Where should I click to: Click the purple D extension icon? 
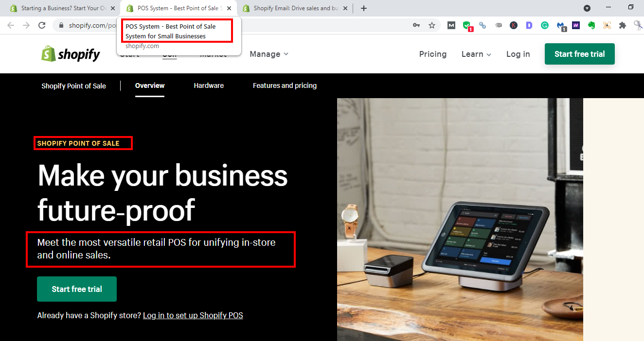pyautogui.click(x=529, y=25)
